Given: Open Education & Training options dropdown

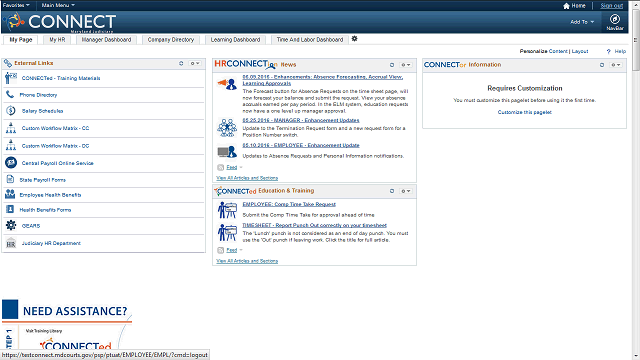Looking at the screenshot, I should click(x=406, y=191).
